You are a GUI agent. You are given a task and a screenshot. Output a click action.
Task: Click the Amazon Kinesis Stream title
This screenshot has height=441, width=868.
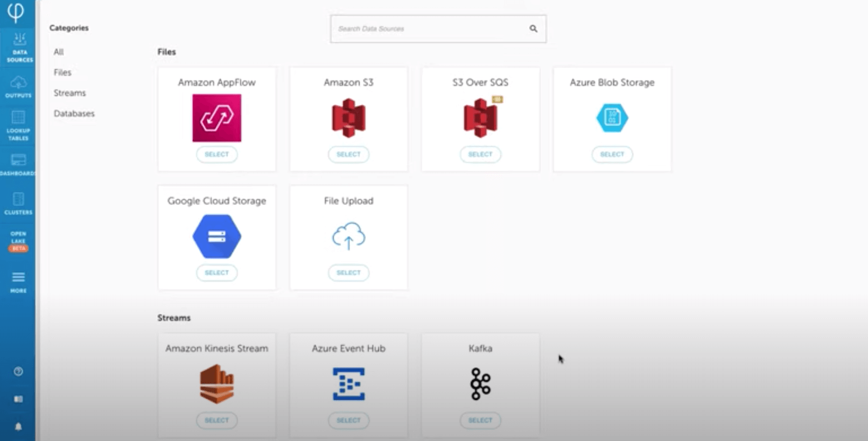(x=216, y=349)
